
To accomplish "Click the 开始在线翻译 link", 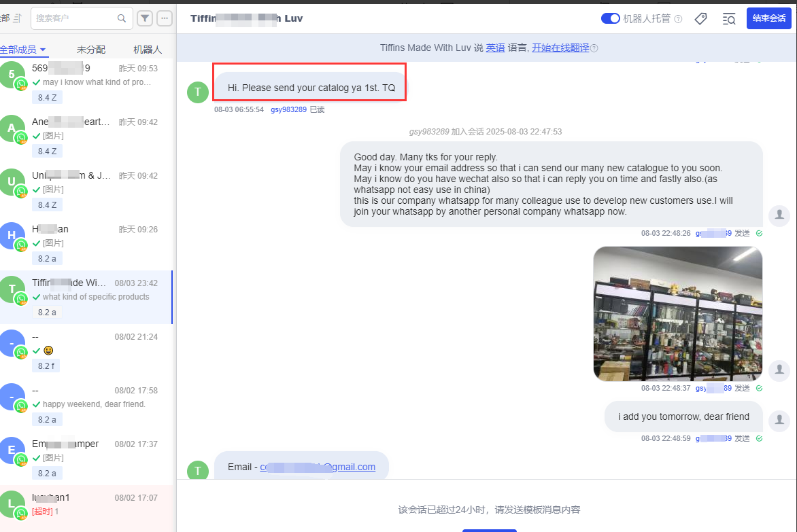I will (560, 48).
